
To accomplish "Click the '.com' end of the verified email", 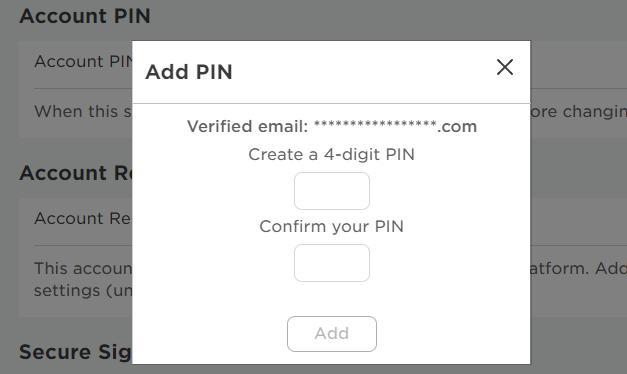I will tap(457, 127).
